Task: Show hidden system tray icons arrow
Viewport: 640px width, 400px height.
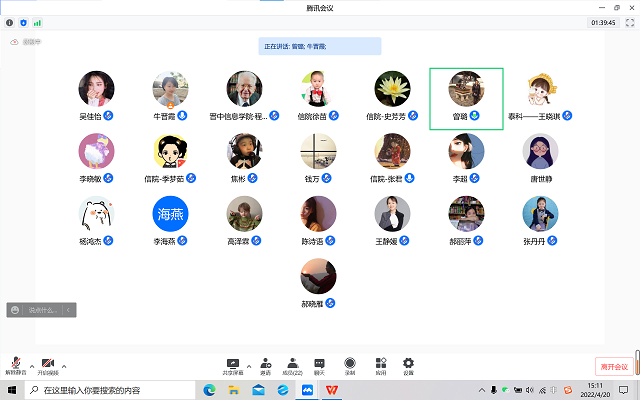Action: click(482, 390)
